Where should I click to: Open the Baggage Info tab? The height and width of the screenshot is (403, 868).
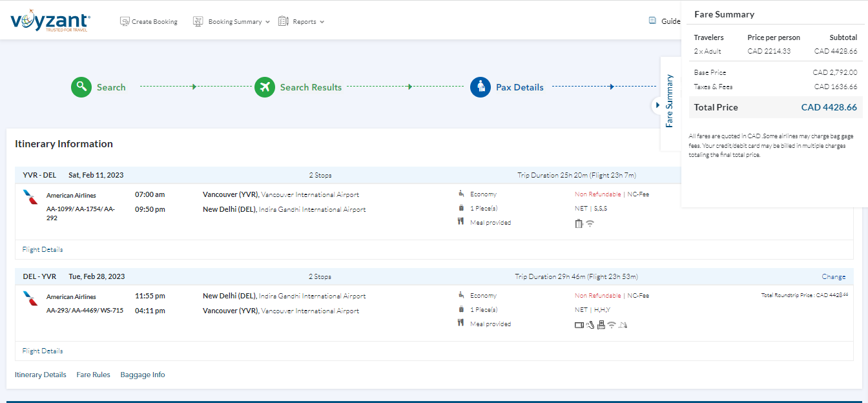142,375
